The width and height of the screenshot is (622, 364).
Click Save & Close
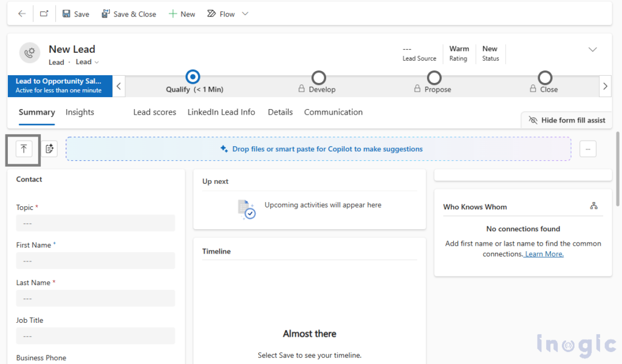point(129,13)
